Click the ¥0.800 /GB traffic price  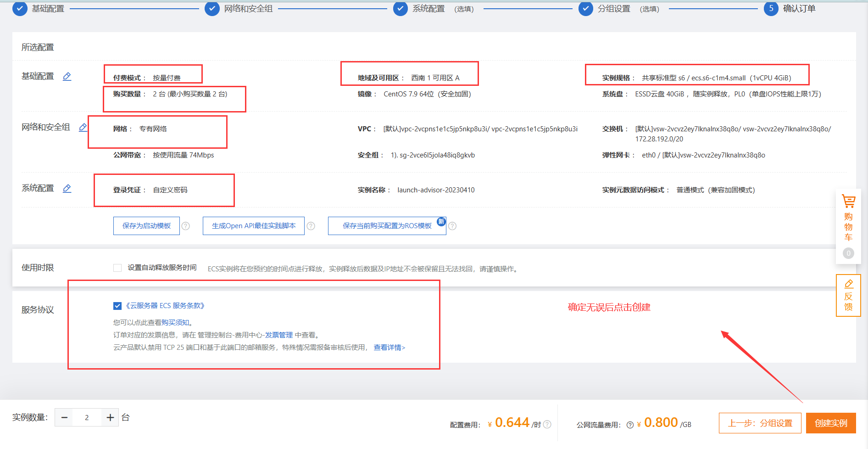(x=664, y=423)
